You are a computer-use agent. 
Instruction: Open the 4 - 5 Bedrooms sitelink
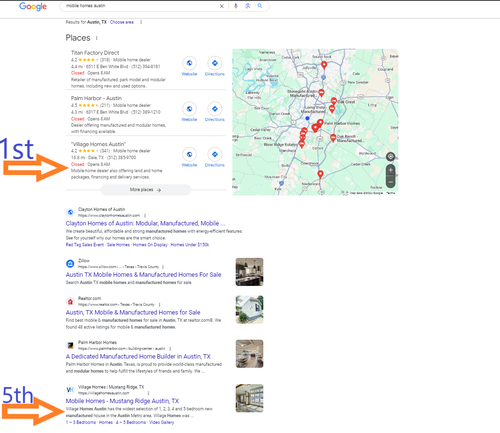click(131, 422)
